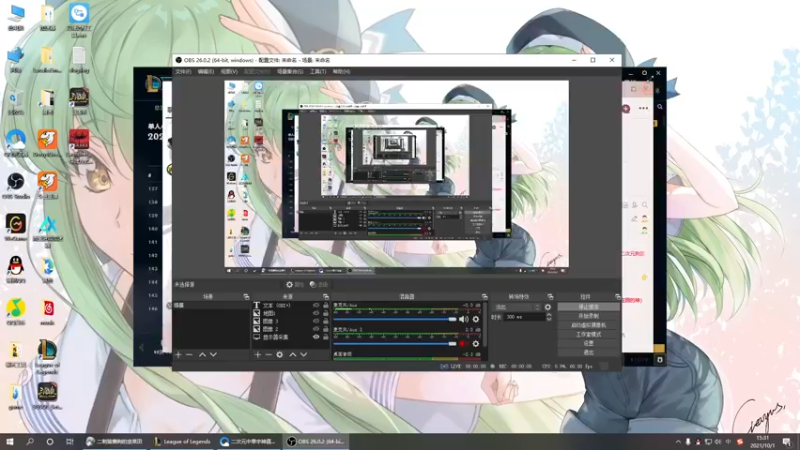
Task: Toggle the lock on the 显示器采集 source
Action: coord(326,337)
